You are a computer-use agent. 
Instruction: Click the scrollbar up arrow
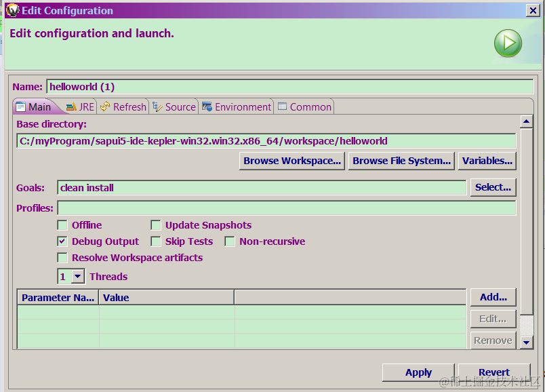pos(526,121)
